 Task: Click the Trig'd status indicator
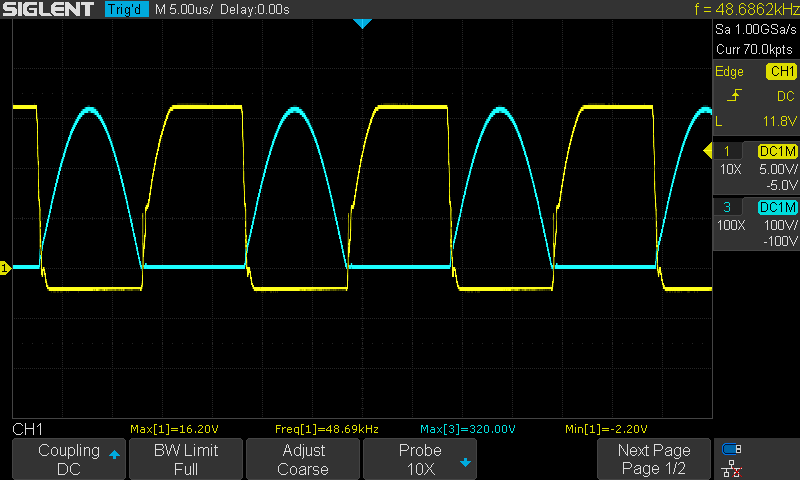[x=127, y=9]
